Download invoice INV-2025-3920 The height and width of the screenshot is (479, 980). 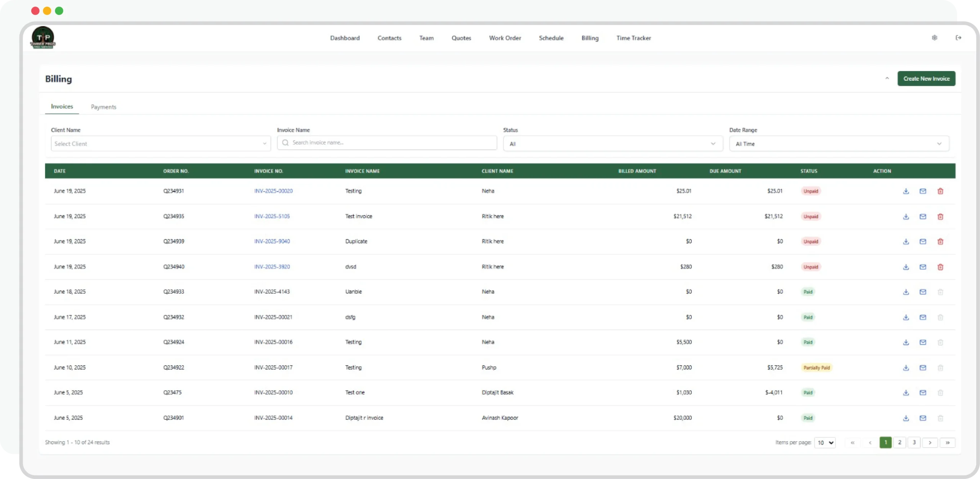pyautogui.click(x=906, y=267)
